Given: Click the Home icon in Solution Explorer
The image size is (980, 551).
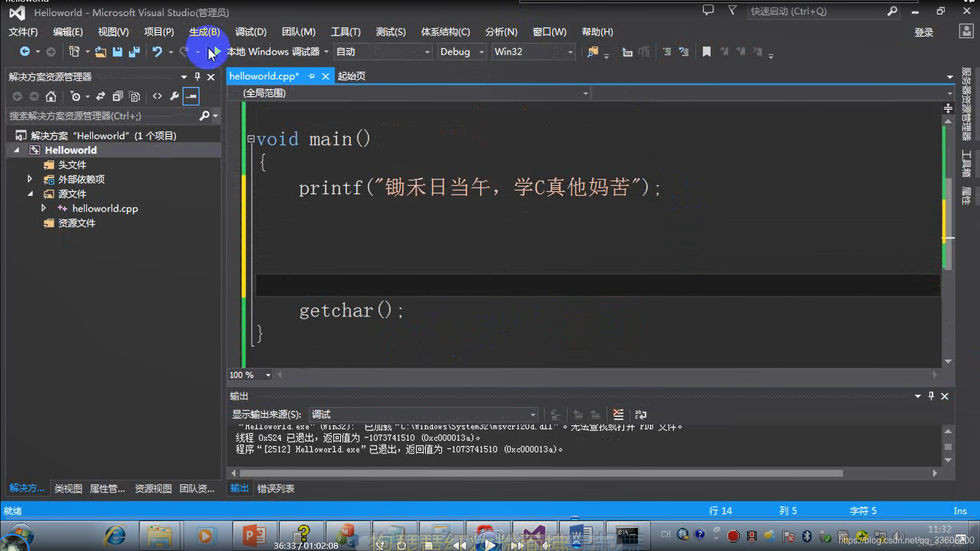Looking at the screenshot, I should click(51, 96).
